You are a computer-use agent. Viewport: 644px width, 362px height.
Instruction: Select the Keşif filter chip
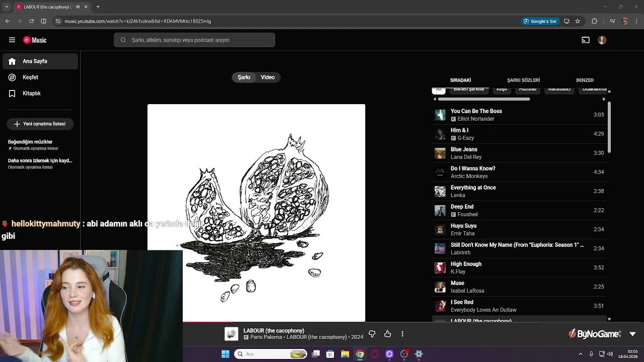[502, 90]
